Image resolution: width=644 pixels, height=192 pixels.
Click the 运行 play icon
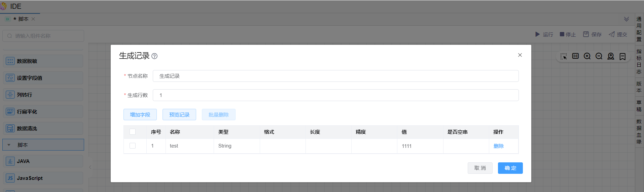[x=537, y=34]
